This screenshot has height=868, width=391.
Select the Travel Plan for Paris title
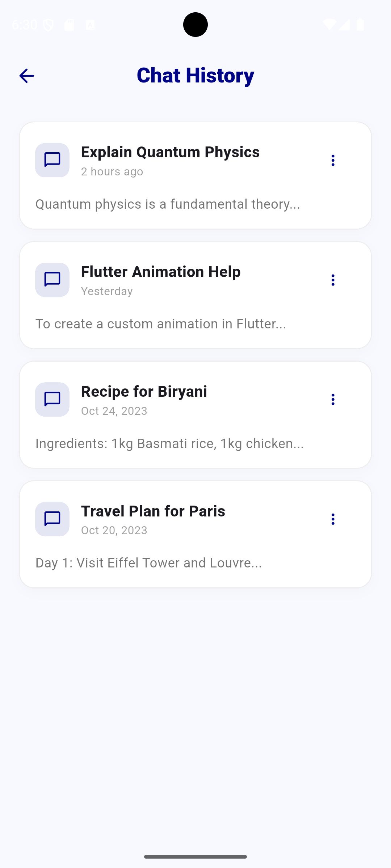pos(153,511)
